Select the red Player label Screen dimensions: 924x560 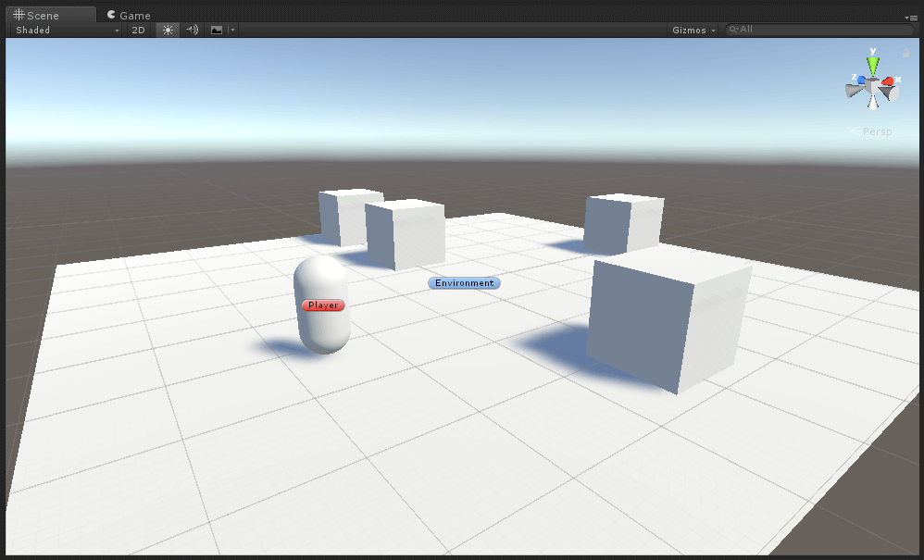pyautogui.click(x=323, y=305)
